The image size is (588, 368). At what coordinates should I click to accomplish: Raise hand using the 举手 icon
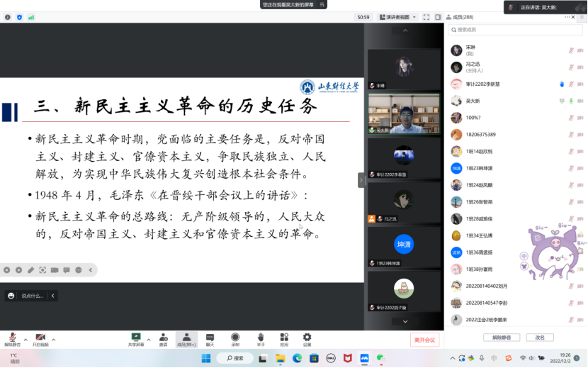tap(261, 338)
